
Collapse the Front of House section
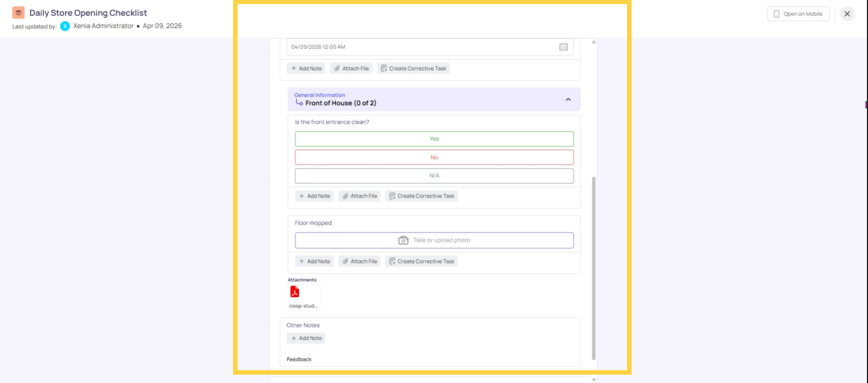[568, 99]
